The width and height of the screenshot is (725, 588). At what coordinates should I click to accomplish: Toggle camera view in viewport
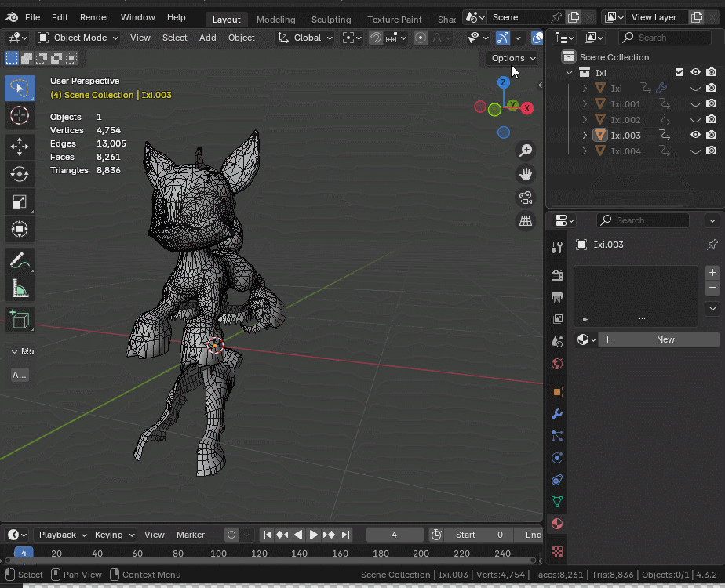tap(526, 198)
